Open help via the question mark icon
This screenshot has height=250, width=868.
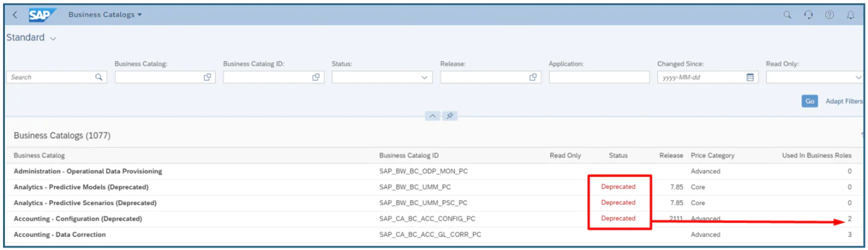[829, 15]
